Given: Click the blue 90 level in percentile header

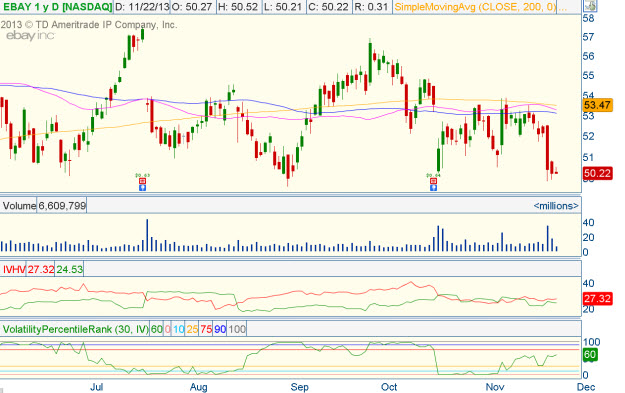Looking at the screenshot, I should point(220,329).
